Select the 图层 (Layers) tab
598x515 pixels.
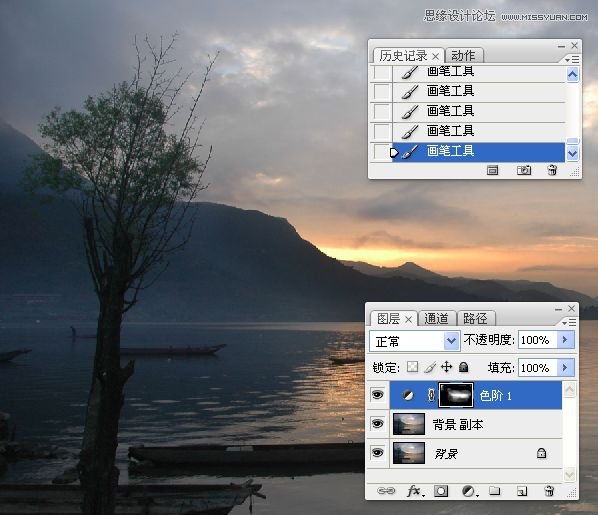388,319
